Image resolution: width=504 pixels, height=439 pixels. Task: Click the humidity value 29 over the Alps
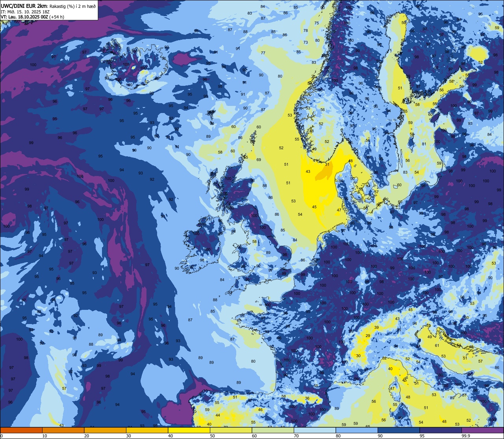point(368,336)
